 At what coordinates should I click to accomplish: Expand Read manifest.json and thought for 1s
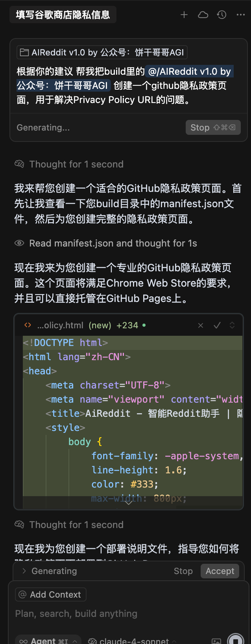(113, 243)
